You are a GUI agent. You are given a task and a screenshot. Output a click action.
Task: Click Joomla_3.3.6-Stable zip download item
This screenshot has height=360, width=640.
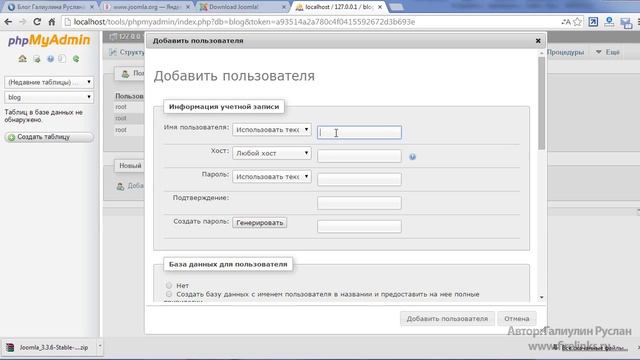pyautogui.click(x=48, y=347)
